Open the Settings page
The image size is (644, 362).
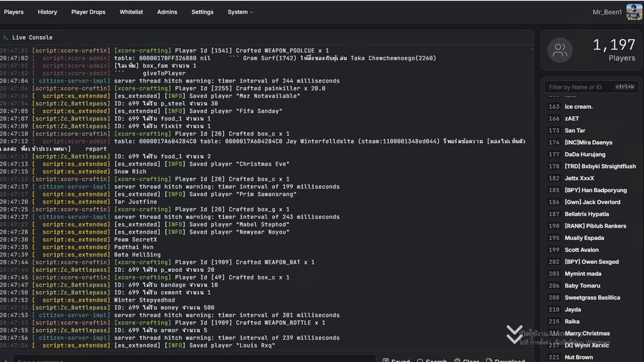click(x=202, y=12)
